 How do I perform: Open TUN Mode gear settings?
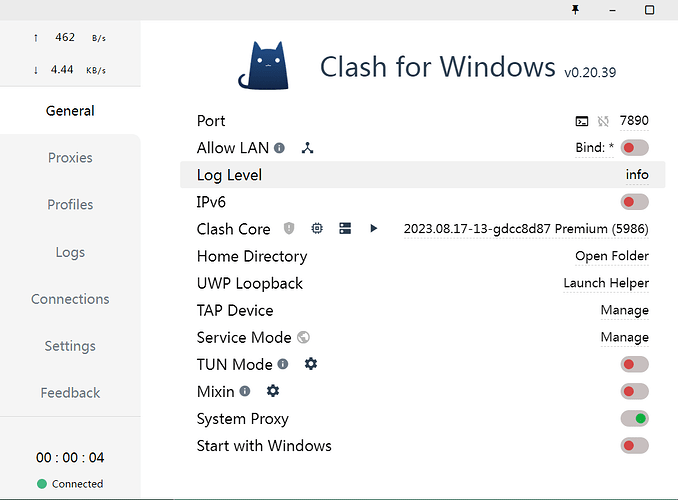311,364
